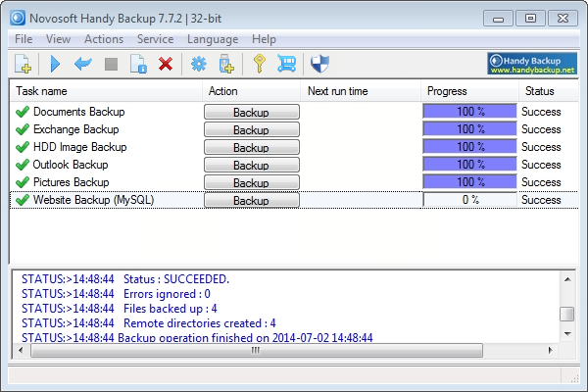Click green checkmark beside Documents Backup
Viewport: 588px width, 392px height.
[x=23, y=112]
